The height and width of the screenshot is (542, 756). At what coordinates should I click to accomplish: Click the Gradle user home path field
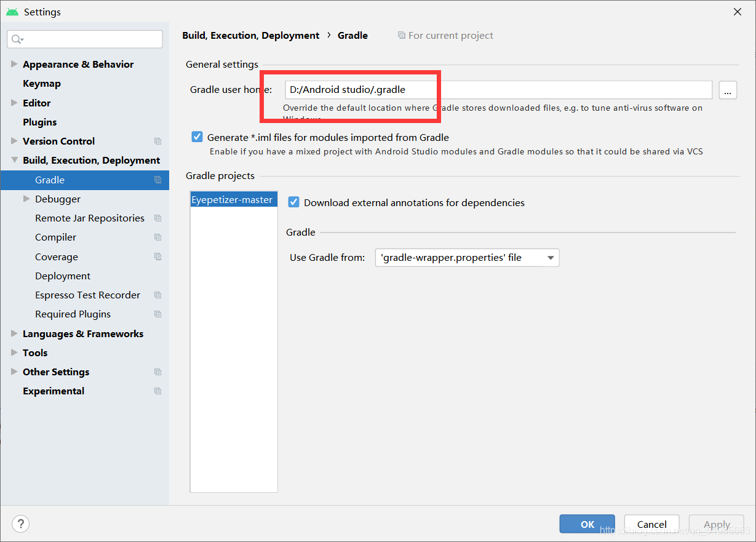click(498, 90)
